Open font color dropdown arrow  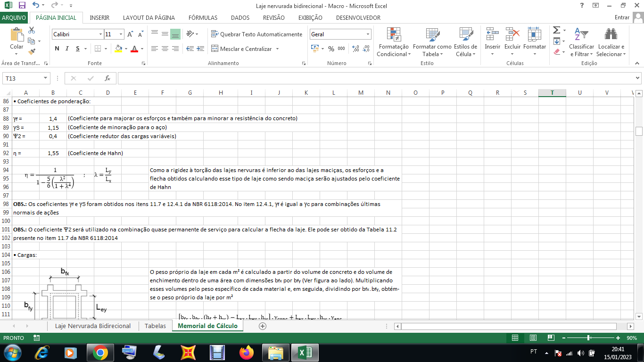tap(142, 49)
